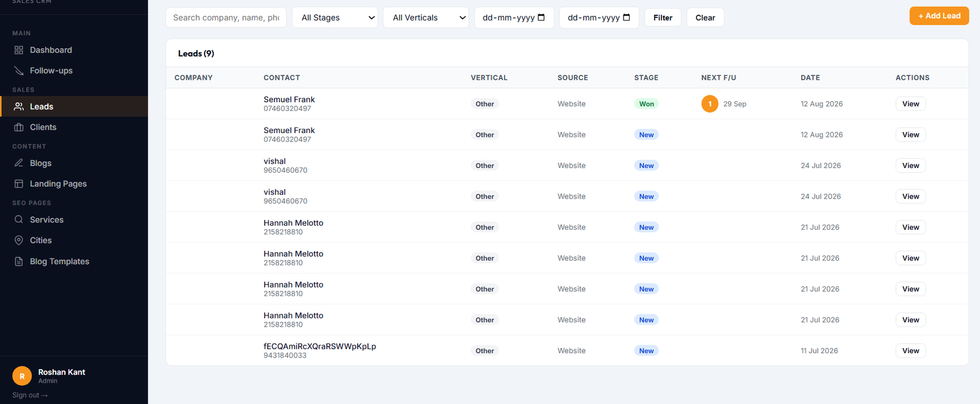Click the Clients briefcase icon
Screen dimensions: 980x404
[x=19, y=127]
